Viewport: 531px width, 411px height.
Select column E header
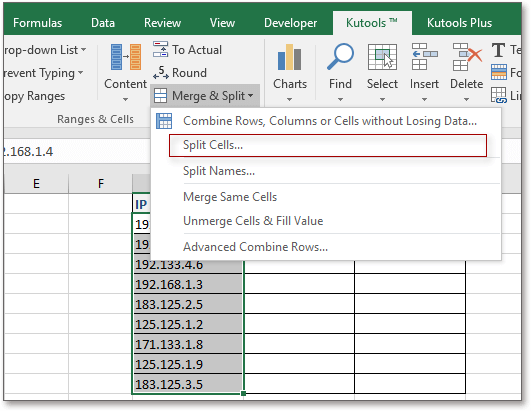(36, 183)
